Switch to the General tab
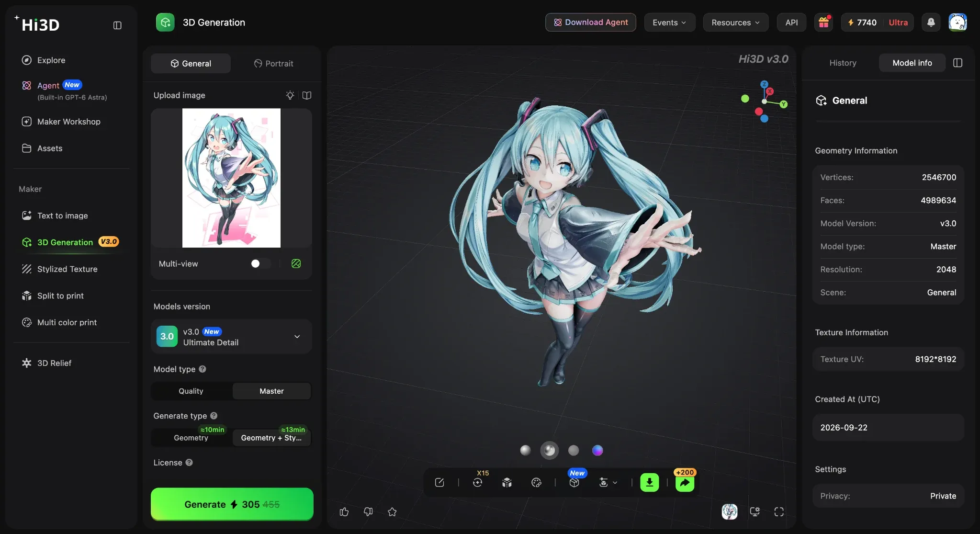980x534 pixels. 191,64
